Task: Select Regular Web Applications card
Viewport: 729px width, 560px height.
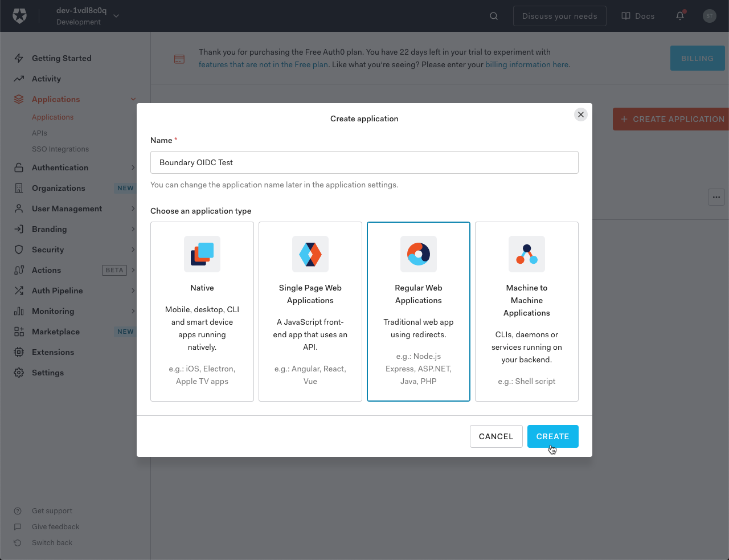Action: (419, 312)
